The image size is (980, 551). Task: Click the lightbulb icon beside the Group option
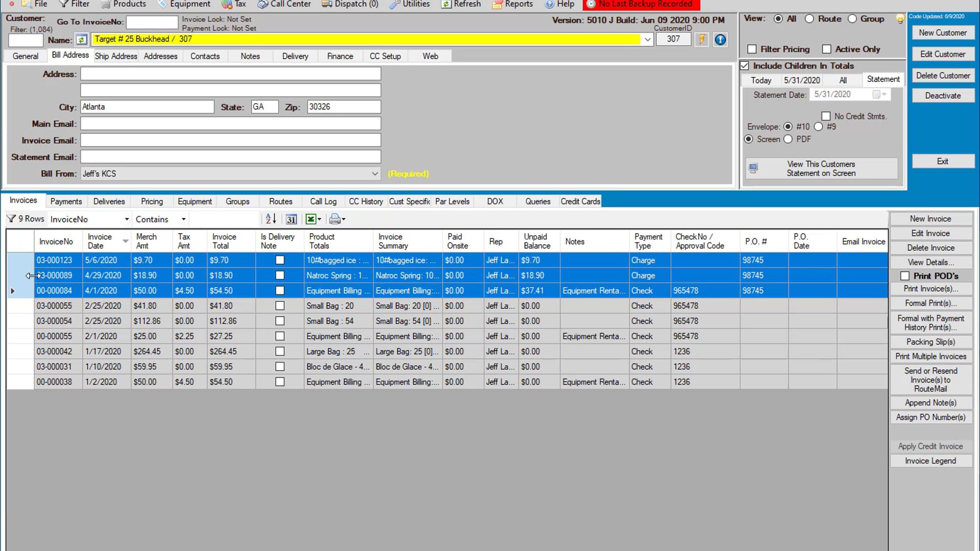pyautogui.click(x=900, y=19)
